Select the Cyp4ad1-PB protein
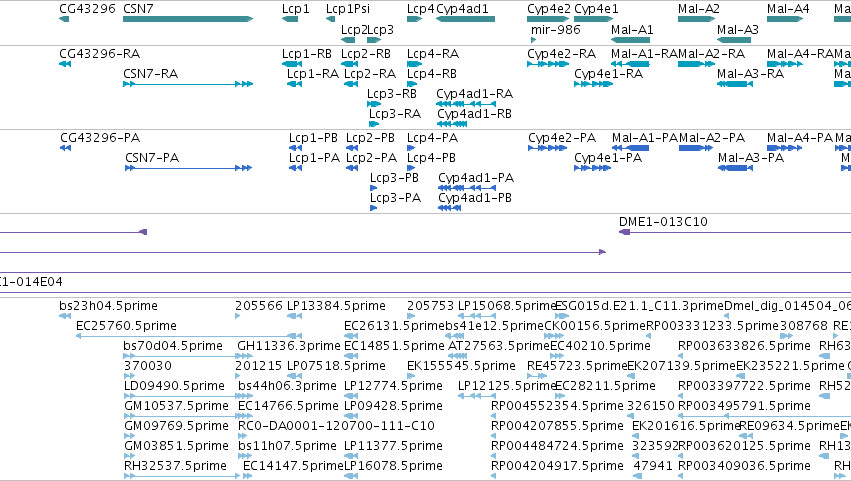851x481 pixels. (449, 208)
